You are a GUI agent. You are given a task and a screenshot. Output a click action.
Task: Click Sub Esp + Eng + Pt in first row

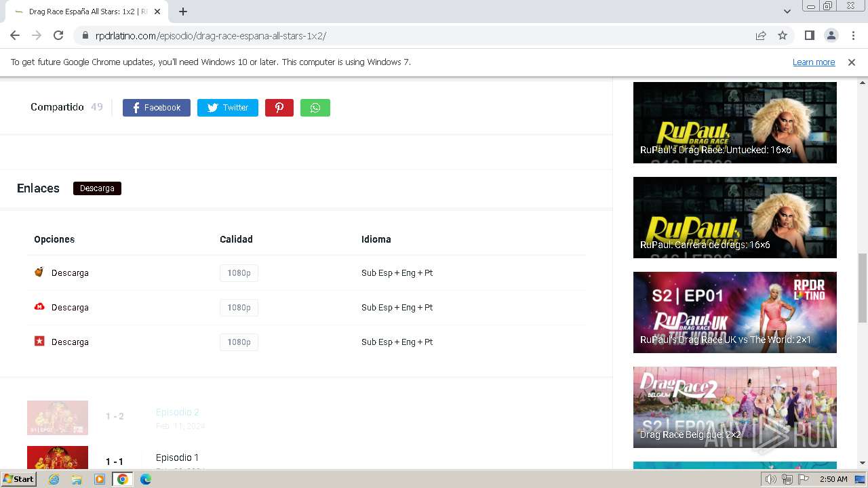click(x=397, y=273)
